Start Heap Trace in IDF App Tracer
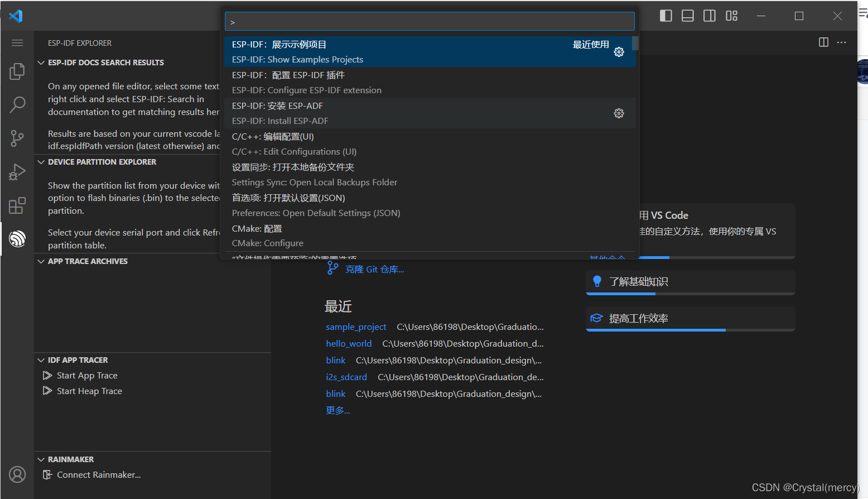This screenshot has height=499, width=868. click(89, 391)
